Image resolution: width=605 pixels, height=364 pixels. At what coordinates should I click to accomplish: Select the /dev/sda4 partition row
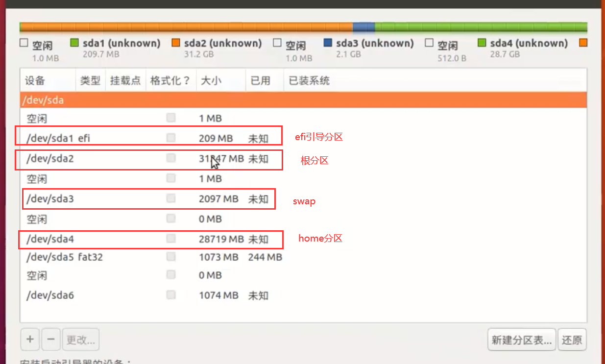pyautogui.click(x=147, y=239)
